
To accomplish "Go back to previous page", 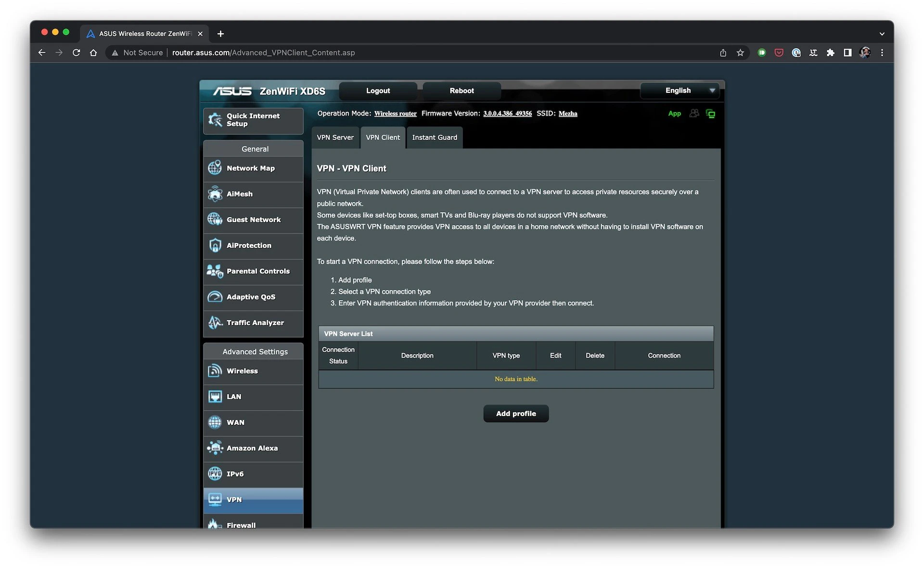I will pos(42,53).
